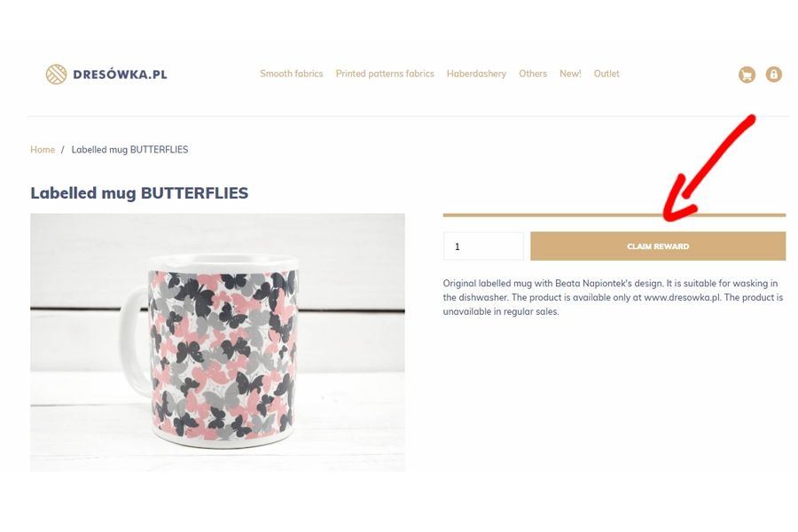The height and width of the screenshot is (532, 798).
Task: Go to DRESÓWKA.PL logo text
Action: coord(120,74)
